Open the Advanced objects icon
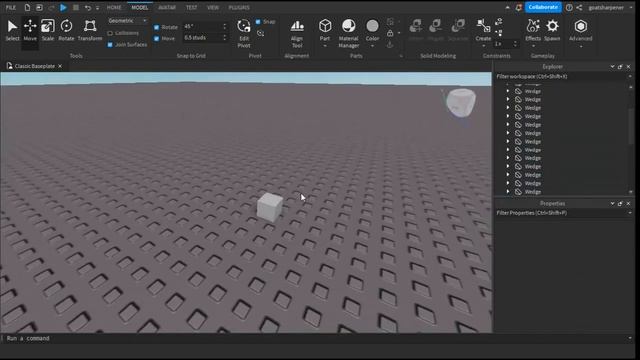The image size is (640, 360). coord(580,30)
